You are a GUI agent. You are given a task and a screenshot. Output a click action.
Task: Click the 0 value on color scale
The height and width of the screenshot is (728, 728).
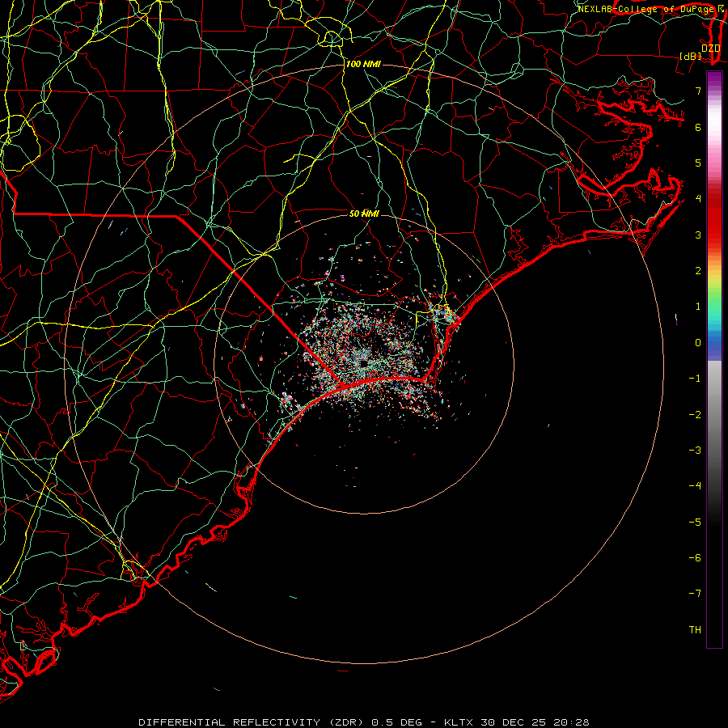coord(698,343)
